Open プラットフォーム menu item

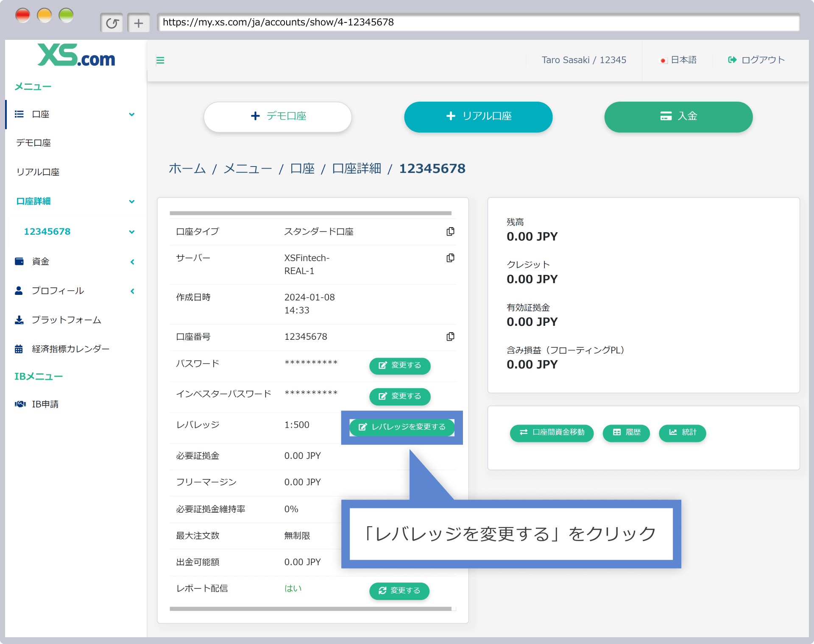coord(67,320)
